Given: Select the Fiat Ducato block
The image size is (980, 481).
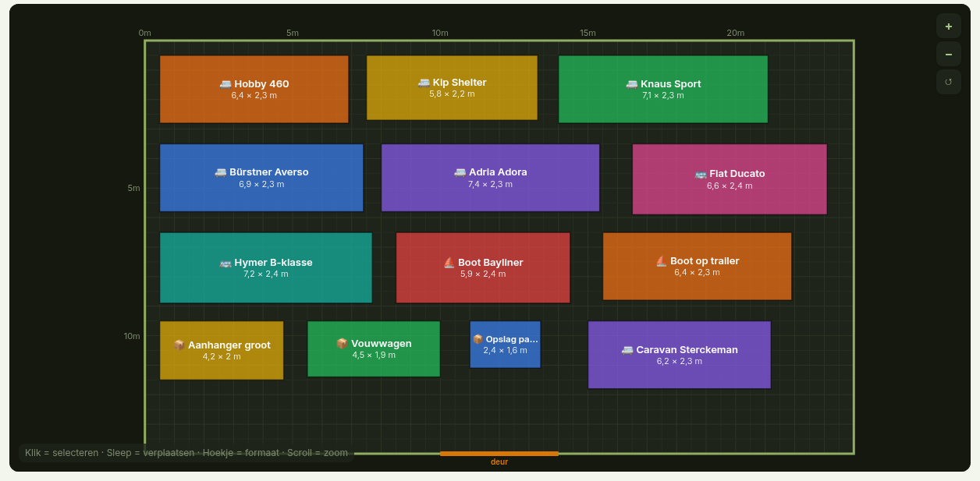Looking at the screenshot, I should pos(730,179).
